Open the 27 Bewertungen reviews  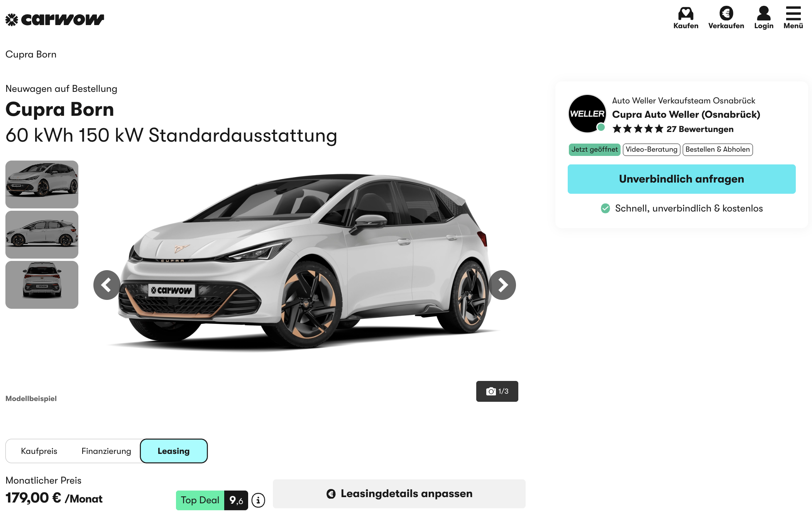(x=700, y=129)
